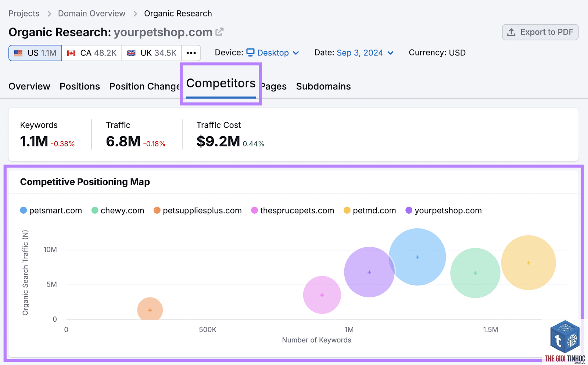Toggle petmd.com legend item
Viewport: 588px width, 365px height.
click(370, 210)
